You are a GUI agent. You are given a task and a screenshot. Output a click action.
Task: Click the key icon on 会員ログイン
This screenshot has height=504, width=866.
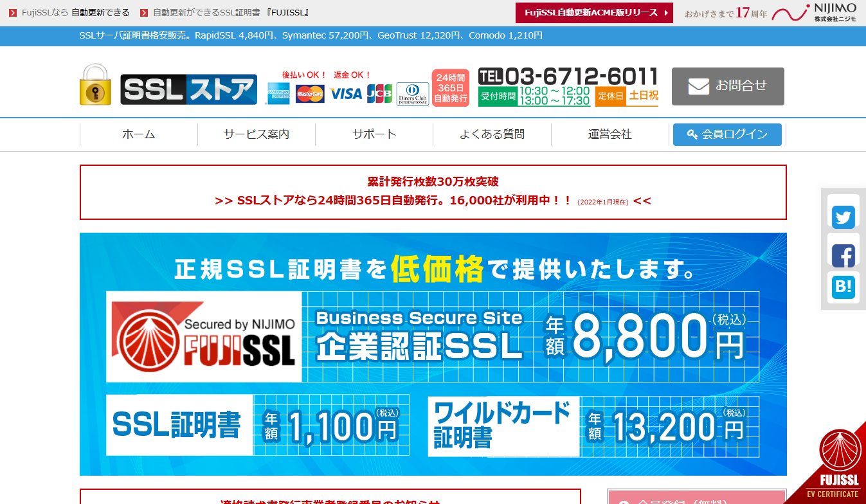692,134
